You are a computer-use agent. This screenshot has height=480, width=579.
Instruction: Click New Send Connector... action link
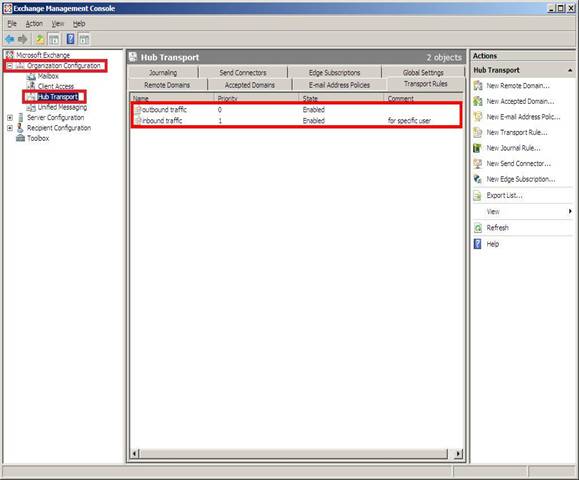518,164
